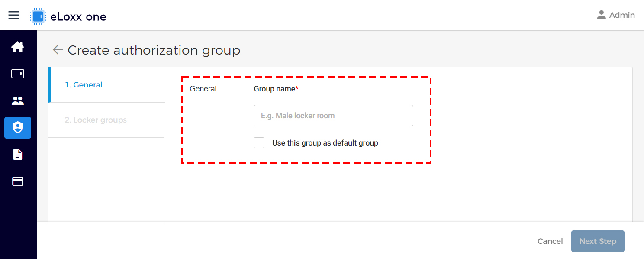Click the eLoxx one brand title
This screenshot has height=259, width=644.
click(78, 17)
